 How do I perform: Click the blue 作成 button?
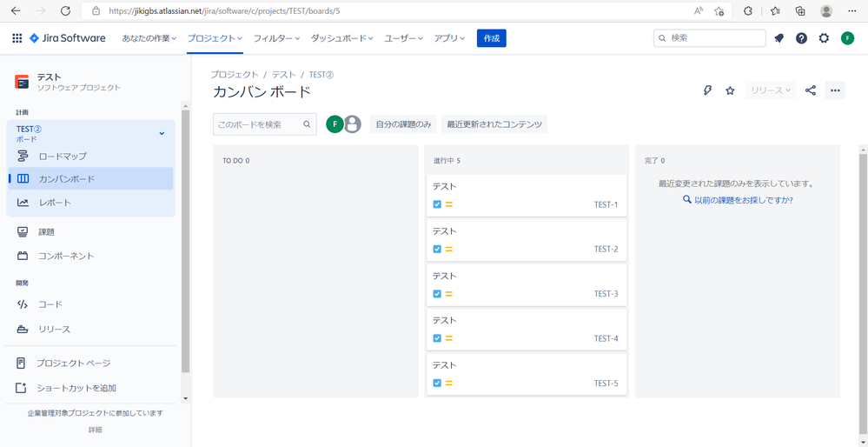[x=492, y=38]
